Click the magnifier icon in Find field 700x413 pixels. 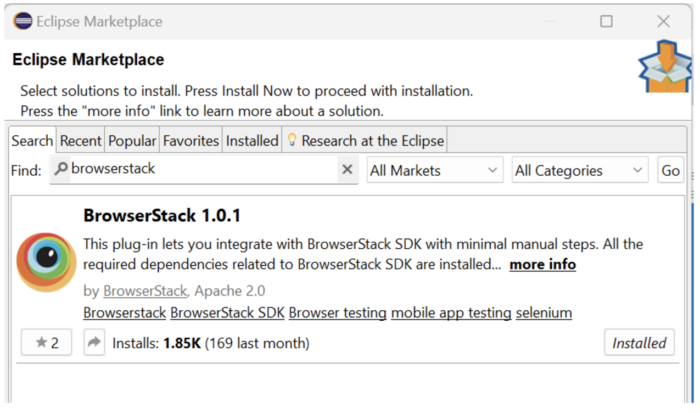[x=61, y=170]
